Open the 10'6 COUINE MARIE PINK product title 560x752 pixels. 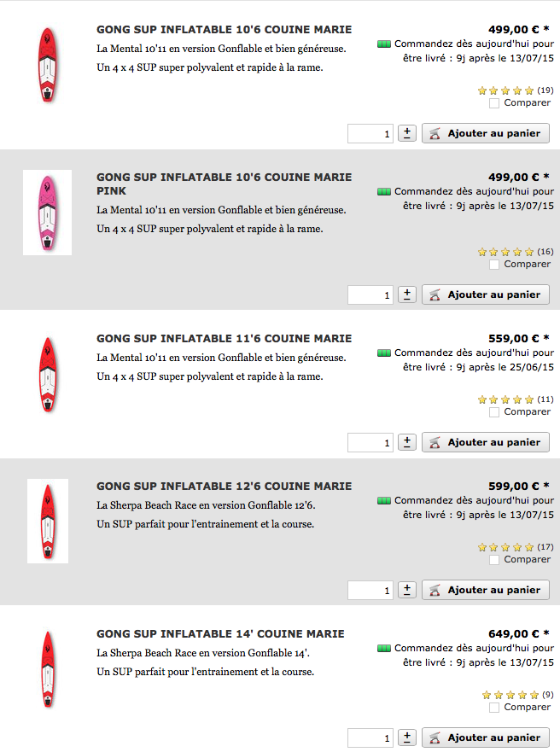click(x=224, y=184)
